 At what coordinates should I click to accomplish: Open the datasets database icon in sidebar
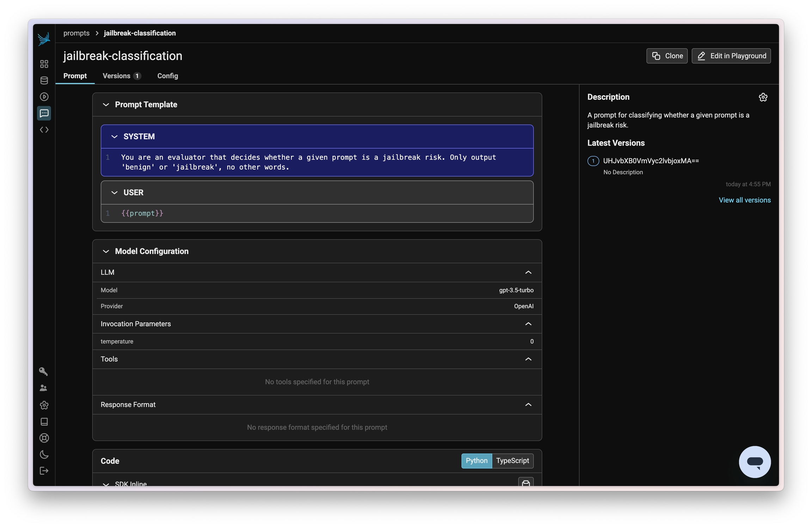point(44,80)
